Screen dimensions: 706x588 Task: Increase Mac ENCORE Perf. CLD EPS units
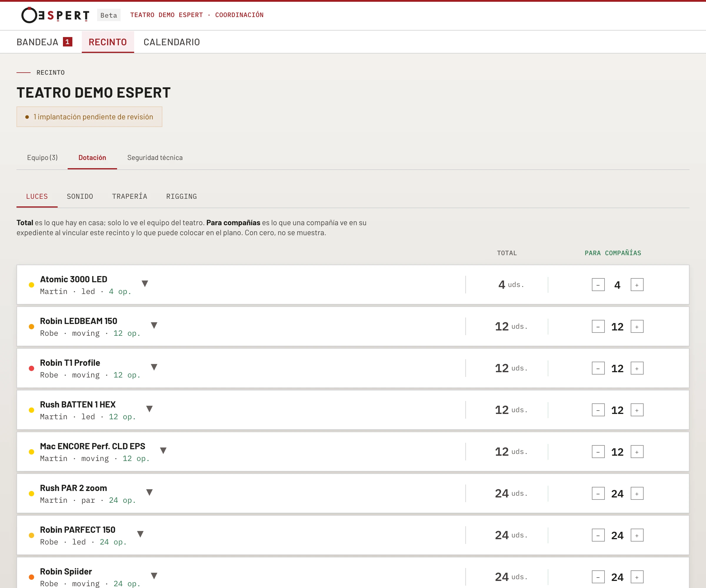click(x=637, y=452)
